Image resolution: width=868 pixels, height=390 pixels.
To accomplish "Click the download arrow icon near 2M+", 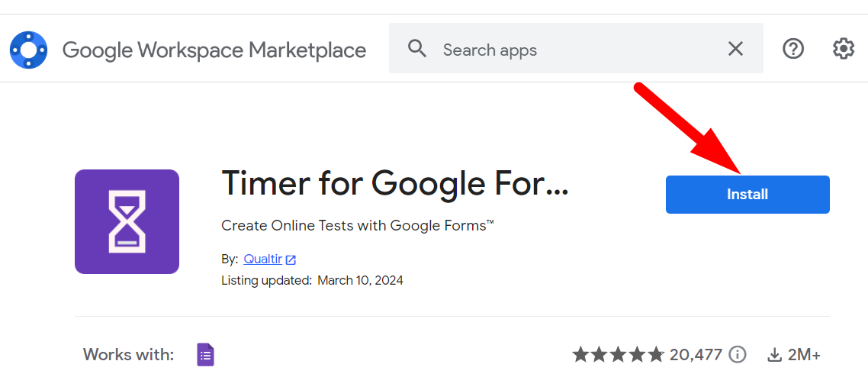I will click(775, 355).
